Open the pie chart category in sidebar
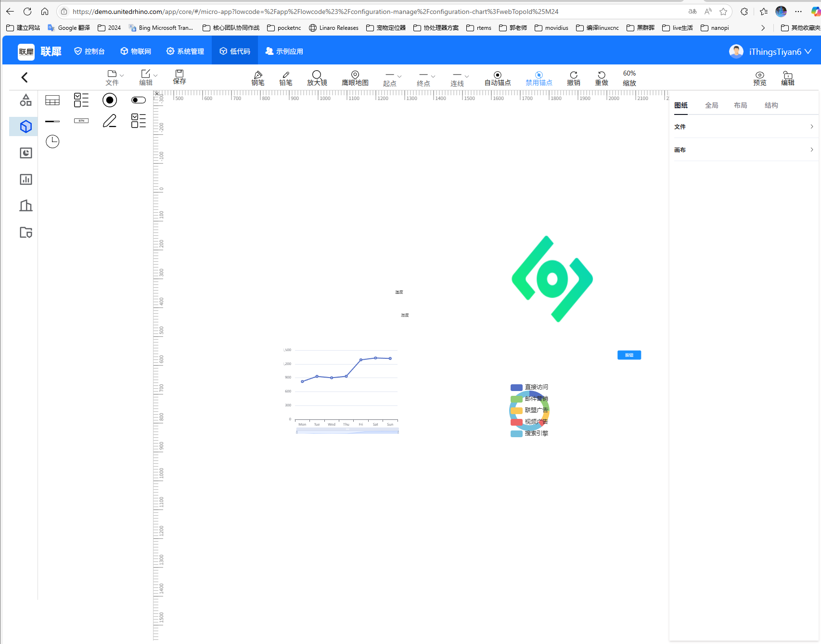This screenshot has height=644, width=821. [x=26, y=153]
